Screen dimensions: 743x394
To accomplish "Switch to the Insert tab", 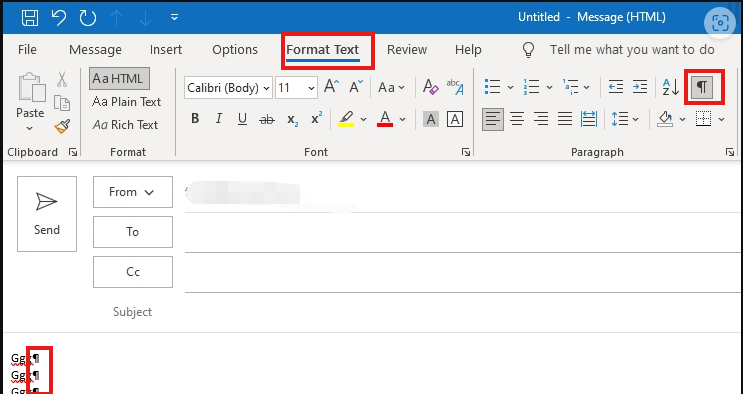I will 166,49.
